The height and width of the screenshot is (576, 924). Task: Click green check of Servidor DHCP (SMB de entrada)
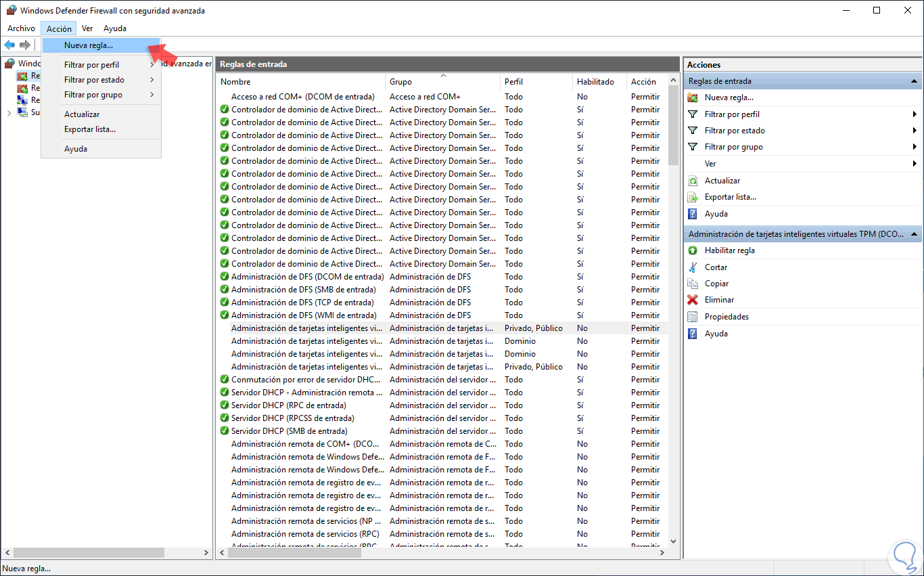coord(225,431)
